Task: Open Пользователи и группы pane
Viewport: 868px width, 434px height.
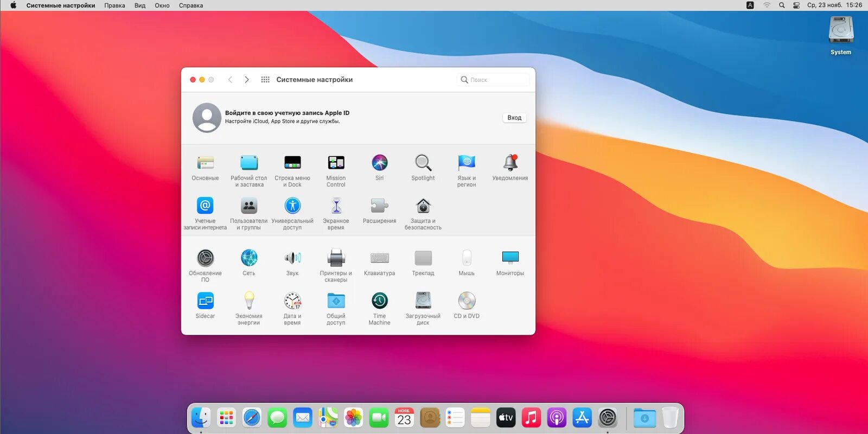Action: 249,213
